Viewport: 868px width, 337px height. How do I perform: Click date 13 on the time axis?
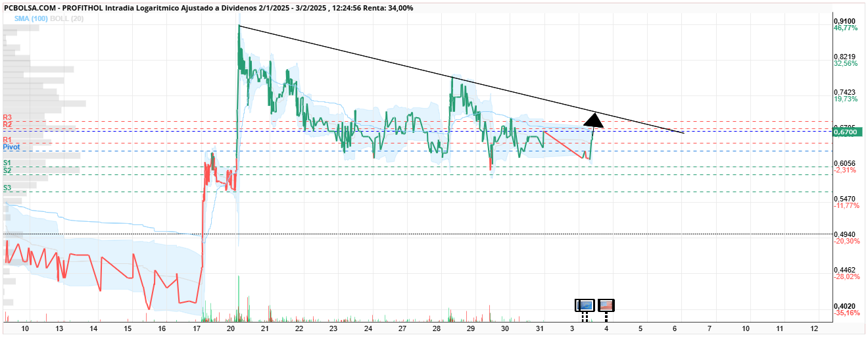59,328
